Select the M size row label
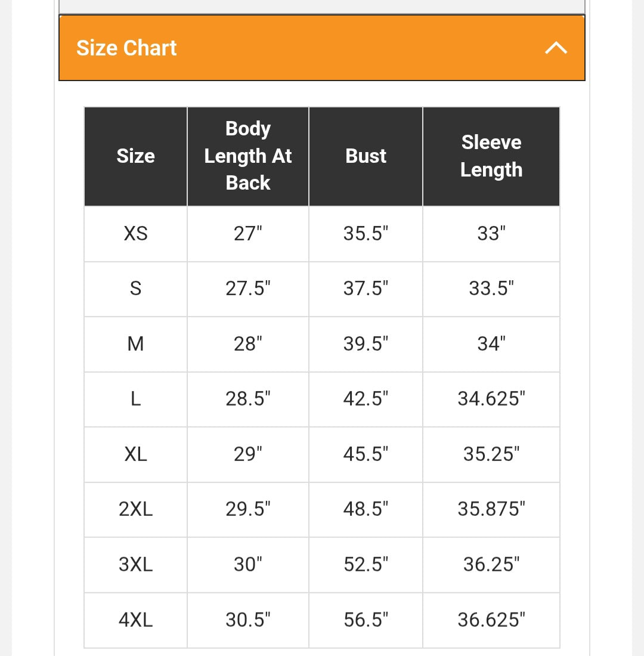Image resolution: width=644 pixels, height=656 pixels. tap(135, 344)
